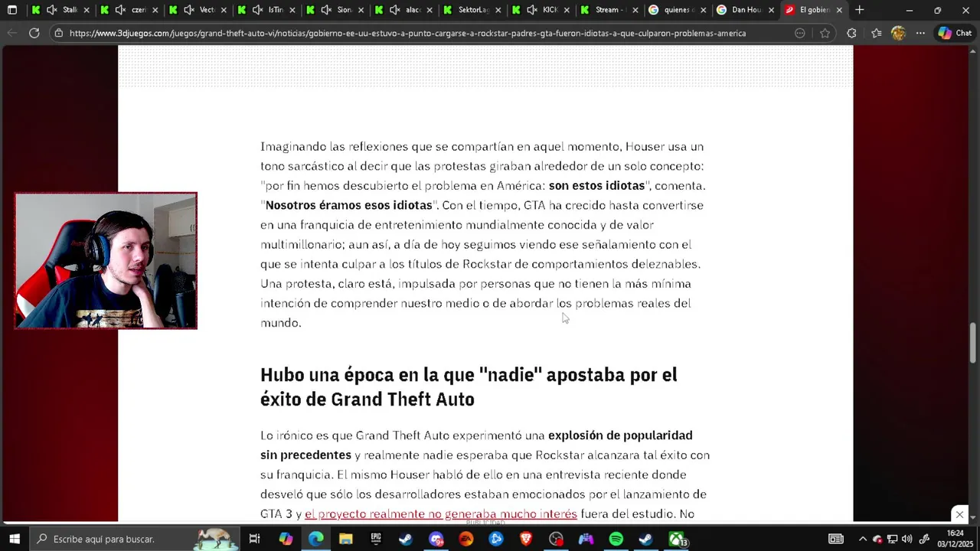Unmute the IsTin tab speaker icon
The height and width of the screenshot is (551, 980).
(257, 10)
